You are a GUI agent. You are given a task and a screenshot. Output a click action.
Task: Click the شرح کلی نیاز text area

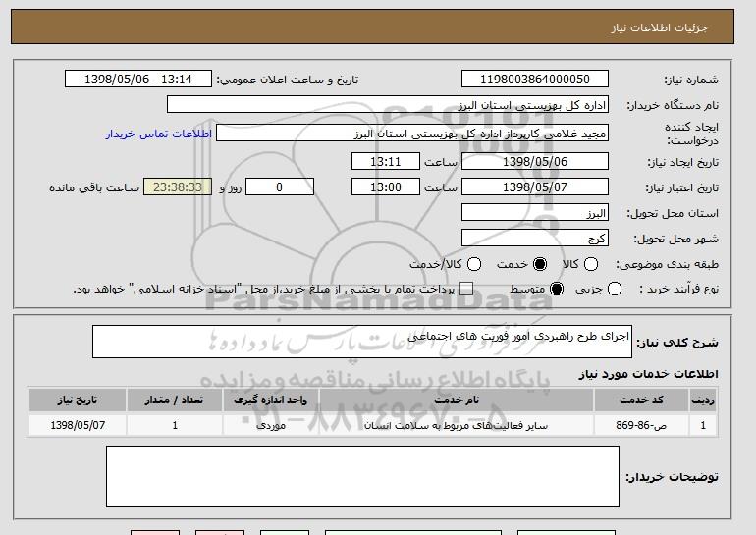point(362,342)
